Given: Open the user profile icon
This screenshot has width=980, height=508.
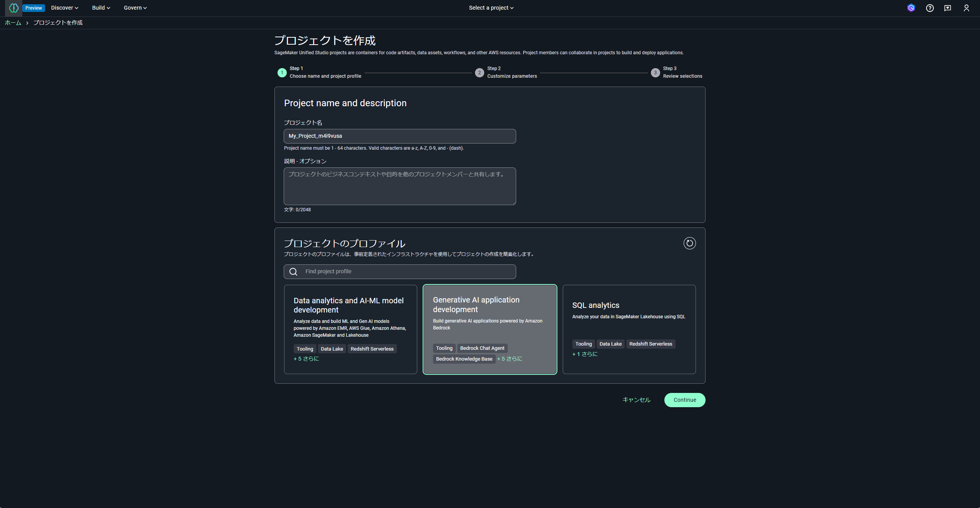Looking at the screenshot, I should [966, 8].
